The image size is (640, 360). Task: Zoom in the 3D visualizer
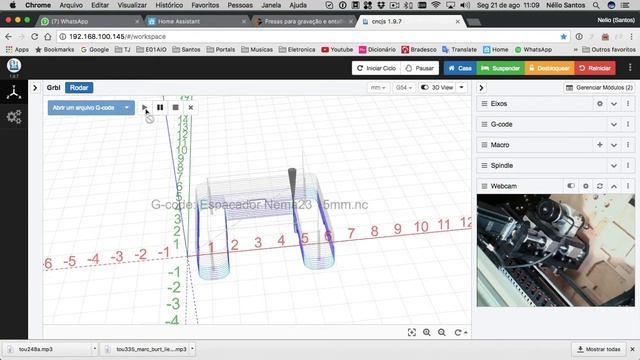427,333
